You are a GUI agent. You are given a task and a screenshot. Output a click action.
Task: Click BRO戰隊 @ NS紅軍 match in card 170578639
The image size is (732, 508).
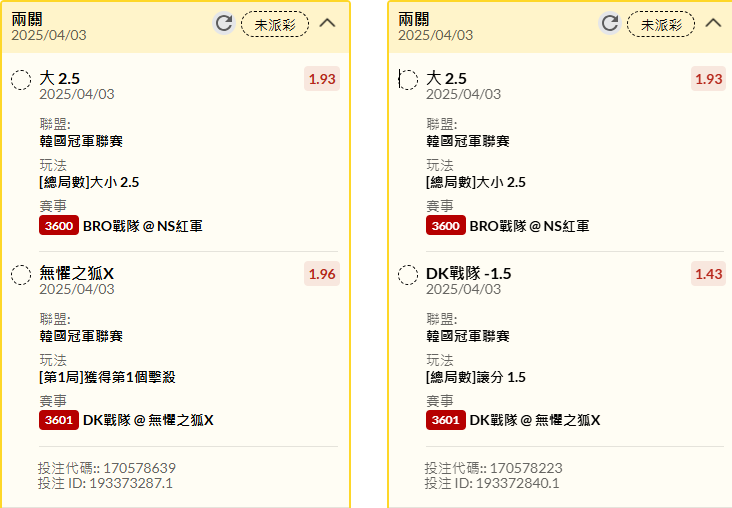143,226
